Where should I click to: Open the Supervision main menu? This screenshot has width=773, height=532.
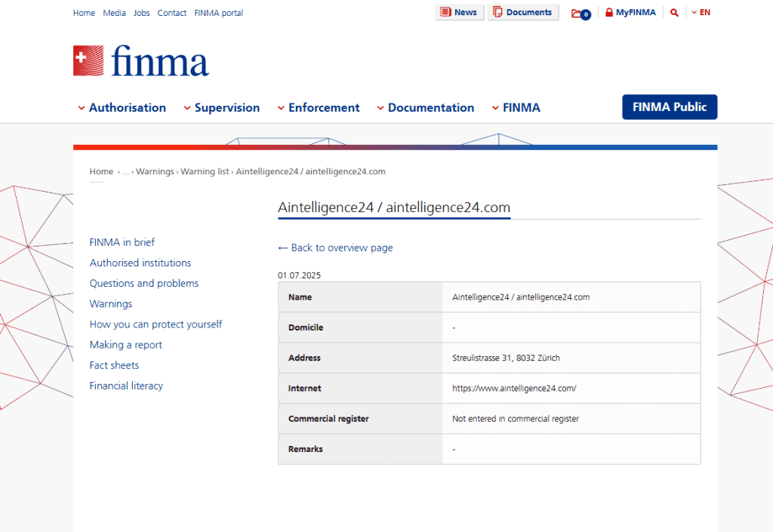pyautogui.click(x=226, y=108)
